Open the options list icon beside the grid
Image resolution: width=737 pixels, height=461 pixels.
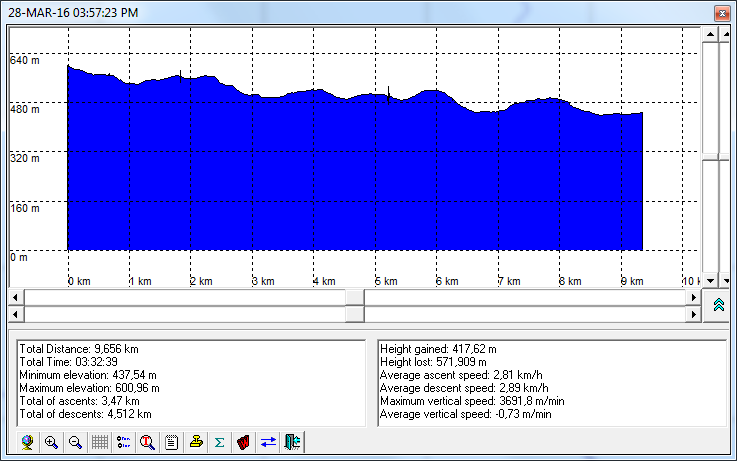124,442
